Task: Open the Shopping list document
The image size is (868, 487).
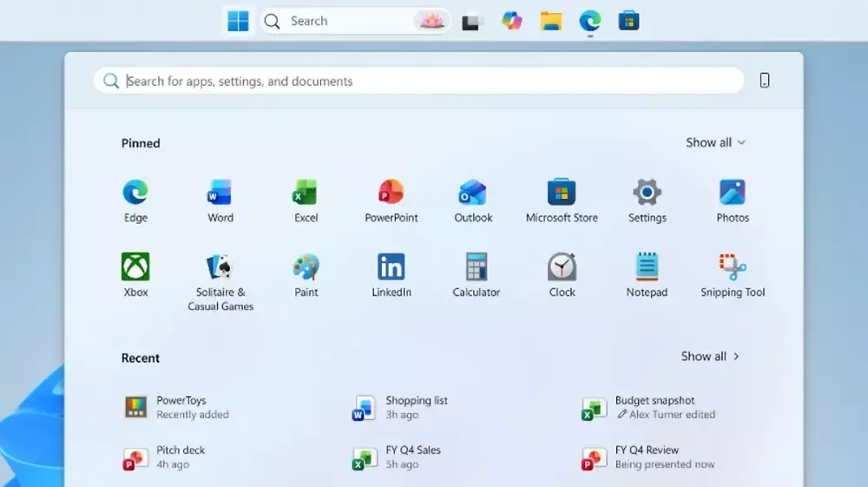Action: click(401, 407)
